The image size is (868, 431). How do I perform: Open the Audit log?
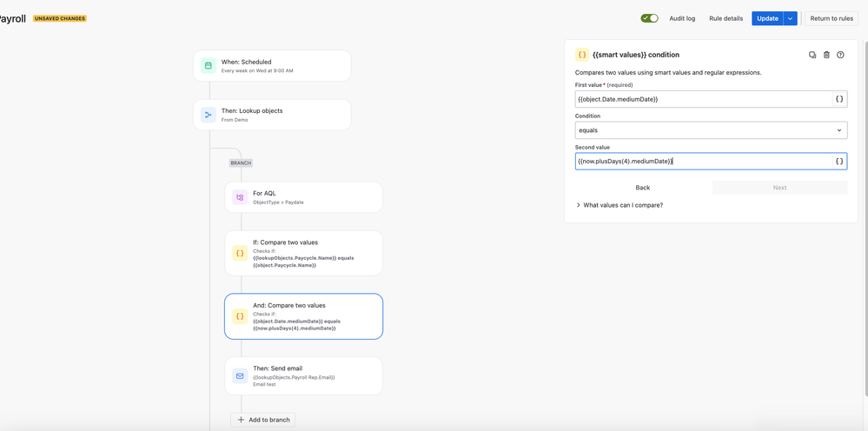(x=682, y=18)
